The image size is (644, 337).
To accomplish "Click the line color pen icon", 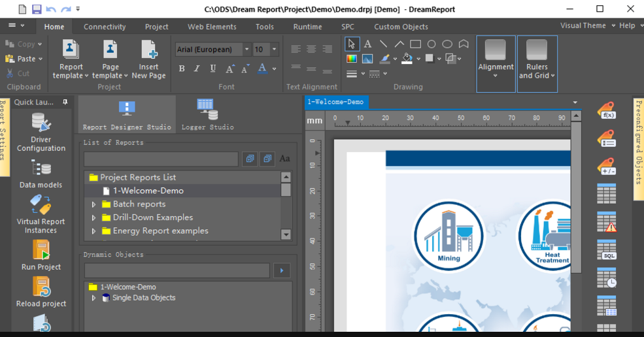I will (384, 59).
